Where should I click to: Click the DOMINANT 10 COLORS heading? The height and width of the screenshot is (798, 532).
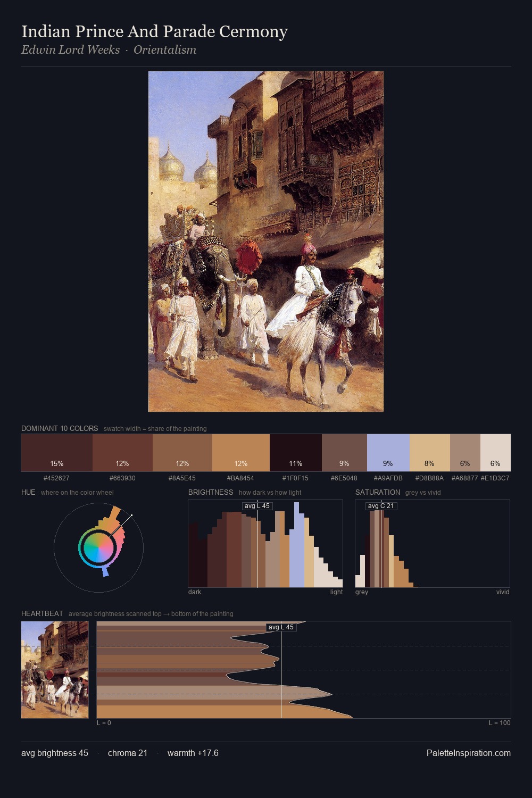coord(60,429)
